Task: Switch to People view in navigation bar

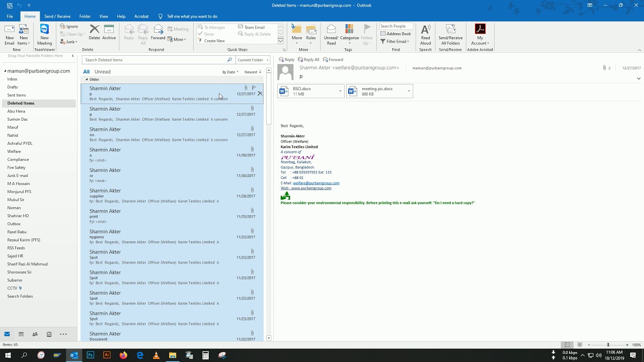Action: click(x=35, y=334)
